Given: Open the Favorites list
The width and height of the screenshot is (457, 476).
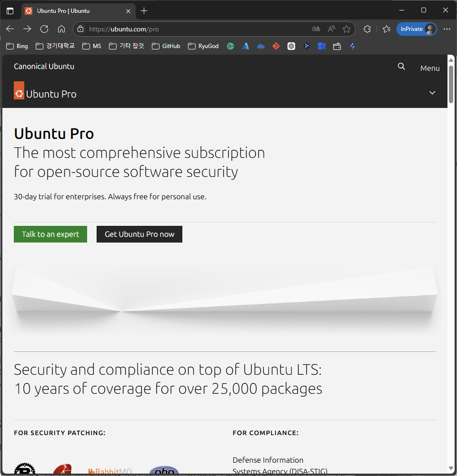Looking at the screenshot, I should tap(387, 29).
